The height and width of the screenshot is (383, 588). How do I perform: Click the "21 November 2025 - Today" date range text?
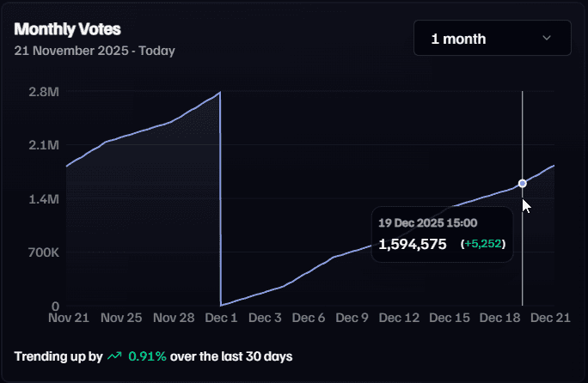(x=95, y=51)
